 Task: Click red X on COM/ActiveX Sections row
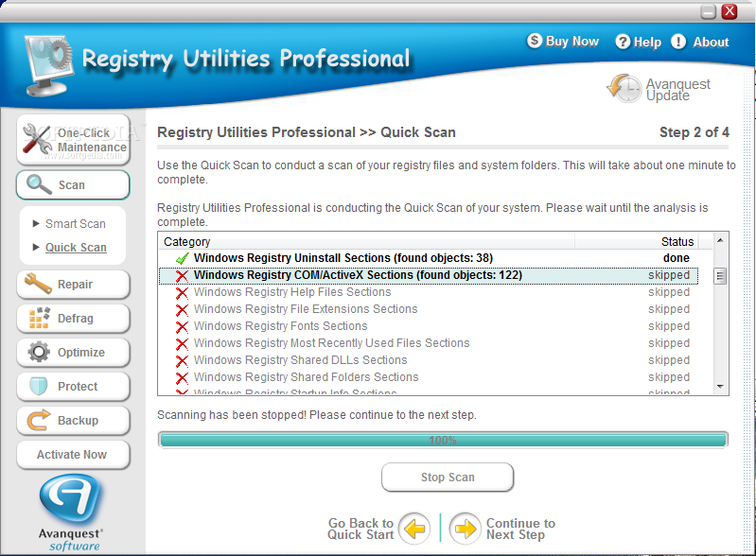(183, 275)
